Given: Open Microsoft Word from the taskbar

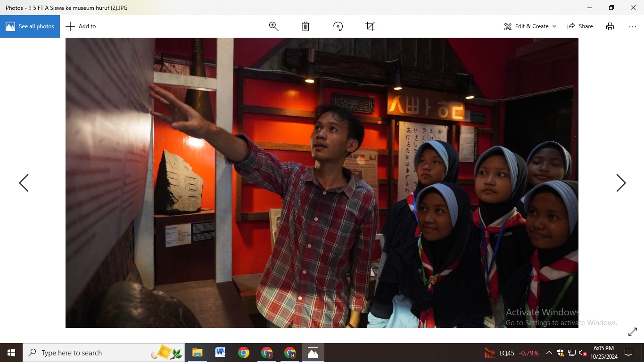Looking at the screenshot, I should 220,353.
